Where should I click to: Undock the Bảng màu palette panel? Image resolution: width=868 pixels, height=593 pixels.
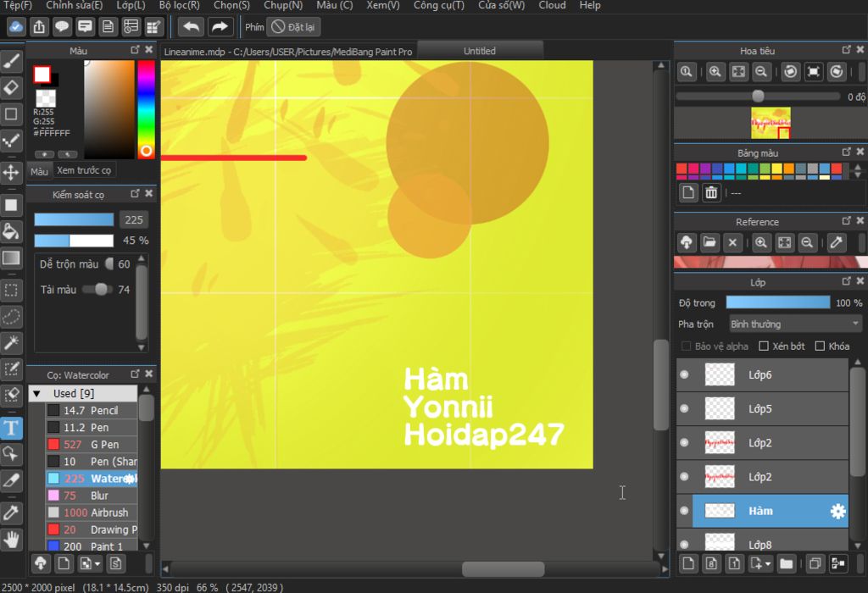point(847,152)
